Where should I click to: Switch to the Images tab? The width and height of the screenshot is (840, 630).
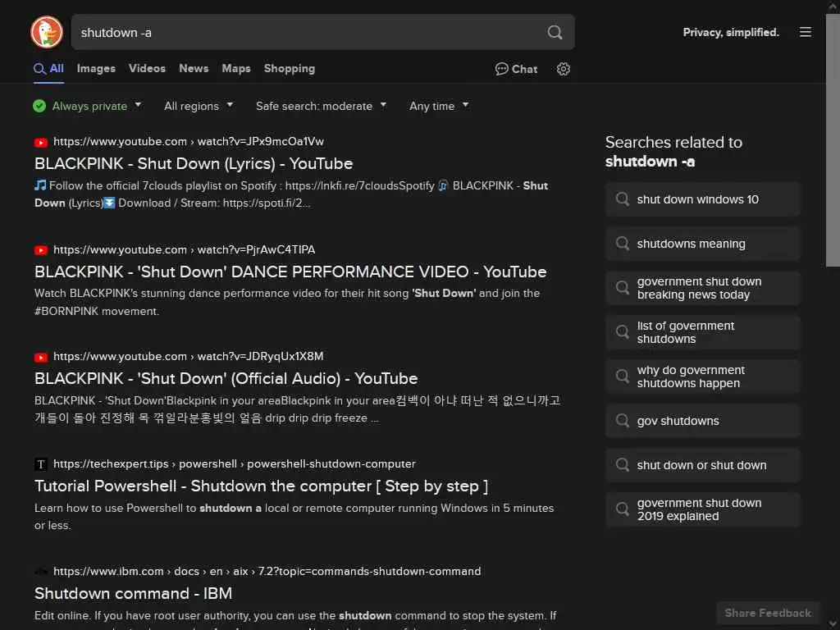(x=96, y=69)
